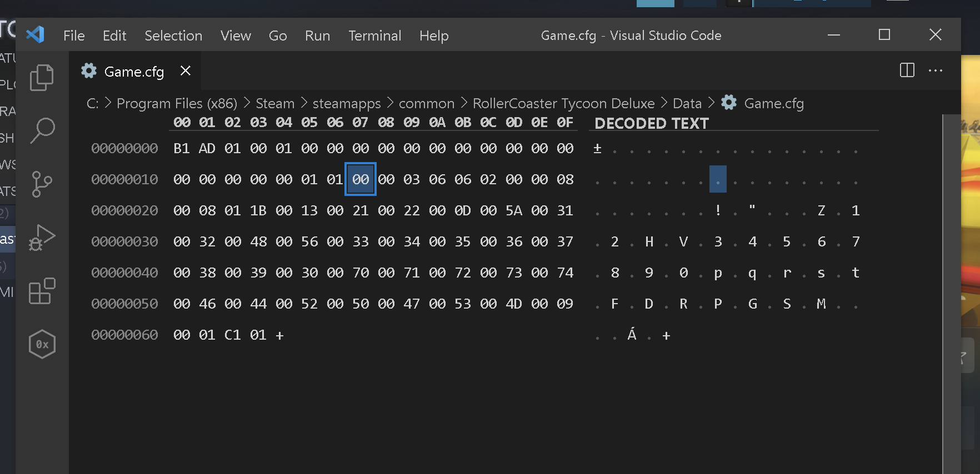
Task: Open the View menu
Action: pos(236,36)
